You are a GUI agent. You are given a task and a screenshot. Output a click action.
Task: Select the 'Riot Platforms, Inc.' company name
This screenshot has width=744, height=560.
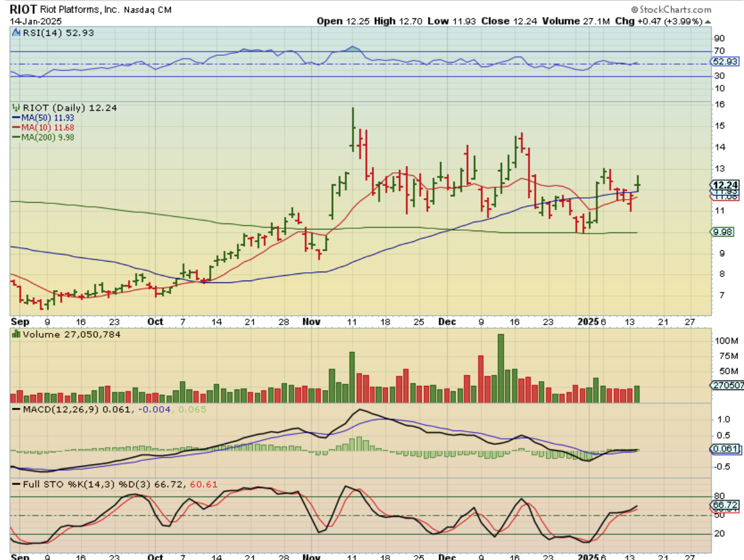pyautogui.click(x=79, y=10)
